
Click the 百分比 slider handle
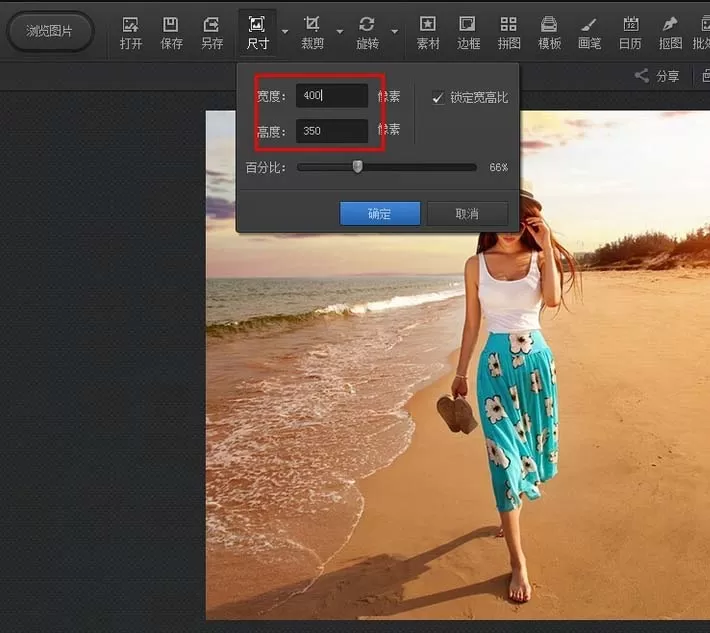tap(358, 166)
